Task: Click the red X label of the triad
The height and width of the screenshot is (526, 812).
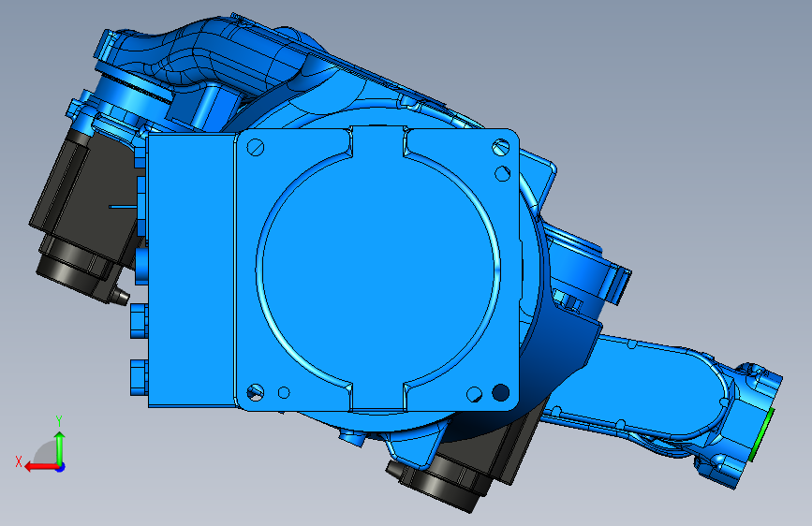Action: coord(19,461)
